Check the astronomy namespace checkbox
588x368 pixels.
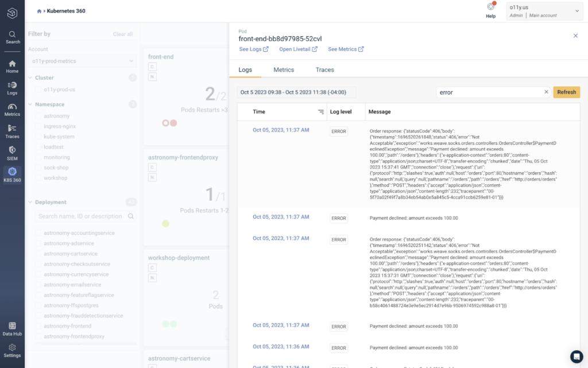point(38,116)
